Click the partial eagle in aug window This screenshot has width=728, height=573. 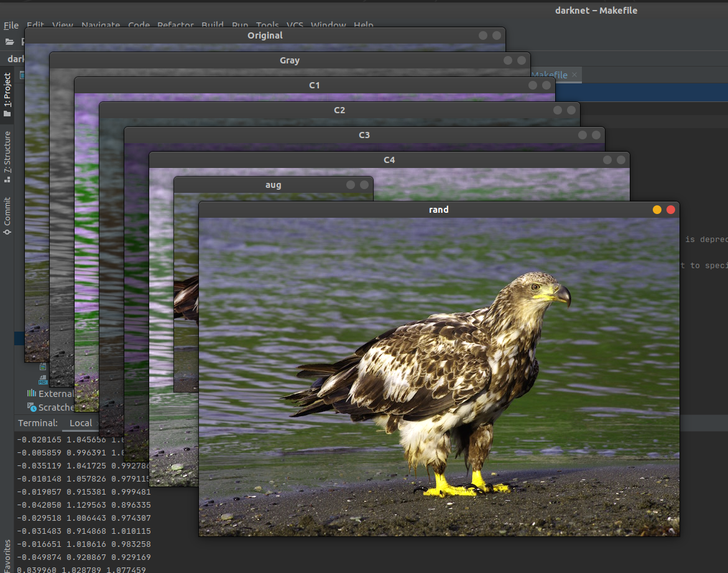click(186, 297)
